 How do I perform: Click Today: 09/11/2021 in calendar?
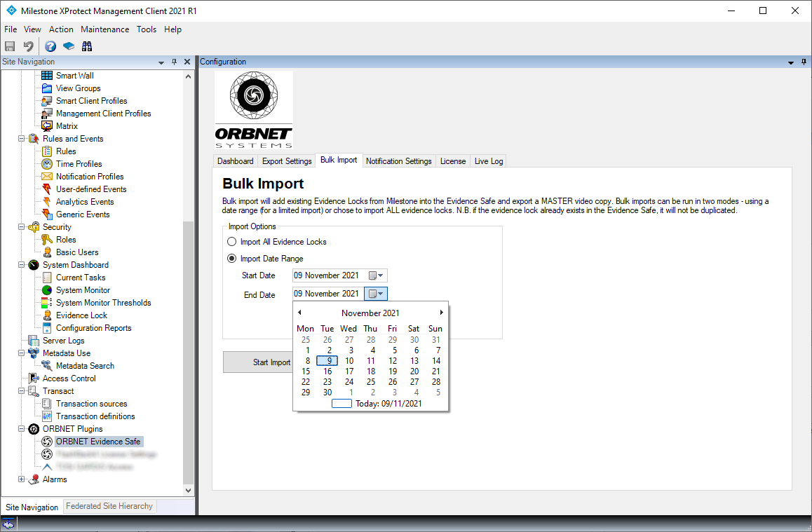point(377,404)
